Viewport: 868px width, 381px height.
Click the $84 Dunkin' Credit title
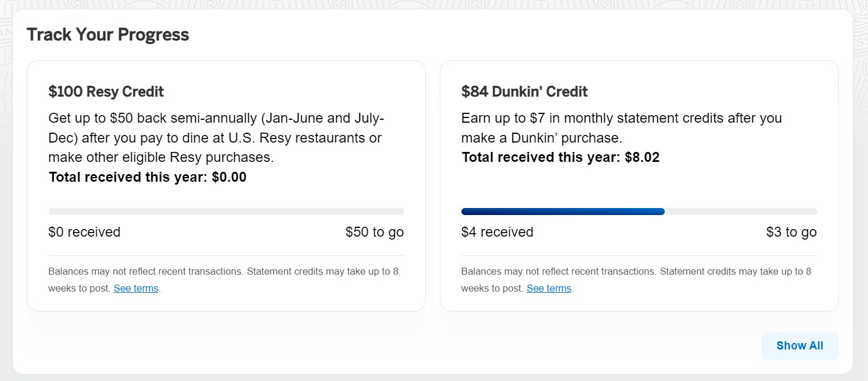point(525,91)
